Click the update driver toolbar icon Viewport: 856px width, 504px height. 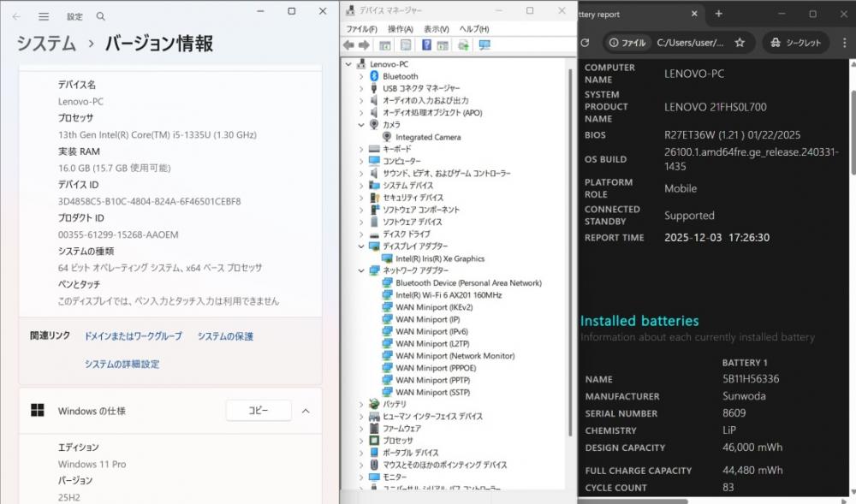tap(463, 45)
